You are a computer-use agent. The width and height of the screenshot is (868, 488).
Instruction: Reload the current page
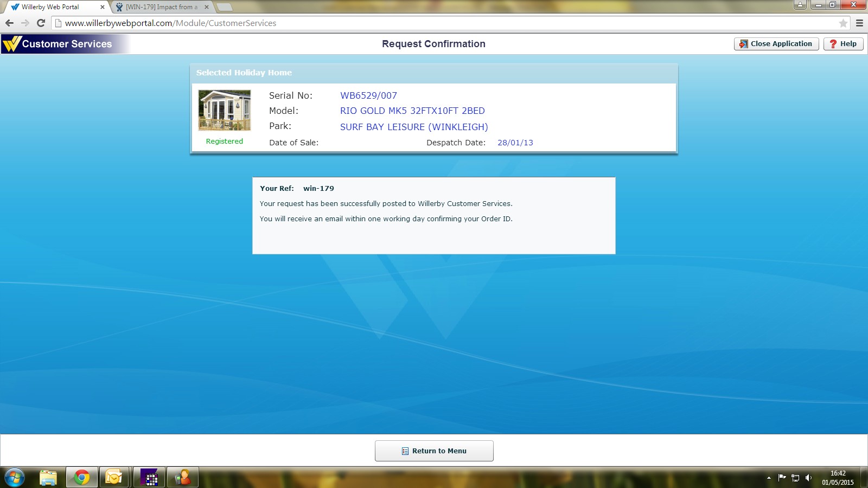[x=41, y=23]
